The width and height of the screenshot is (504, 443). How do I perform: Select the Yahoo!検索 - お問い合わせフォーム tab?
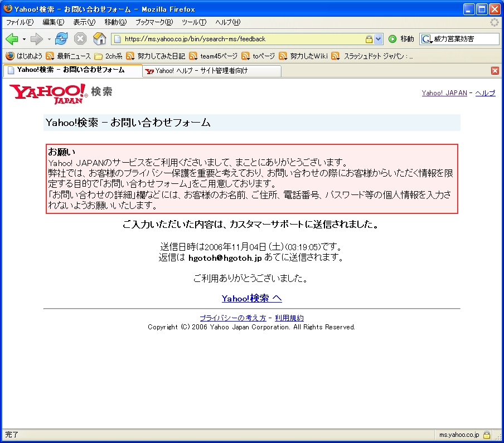tap(72, 70)
